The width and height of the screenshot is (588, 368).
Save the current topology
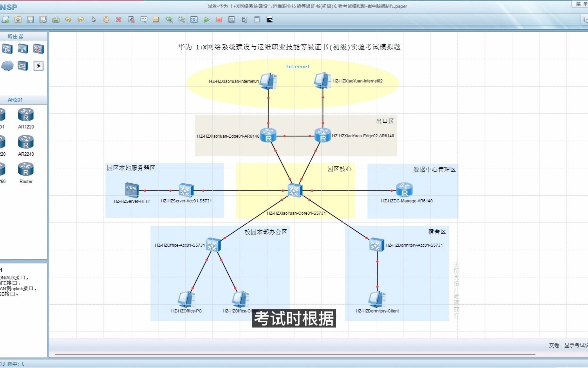pos(31,19)
